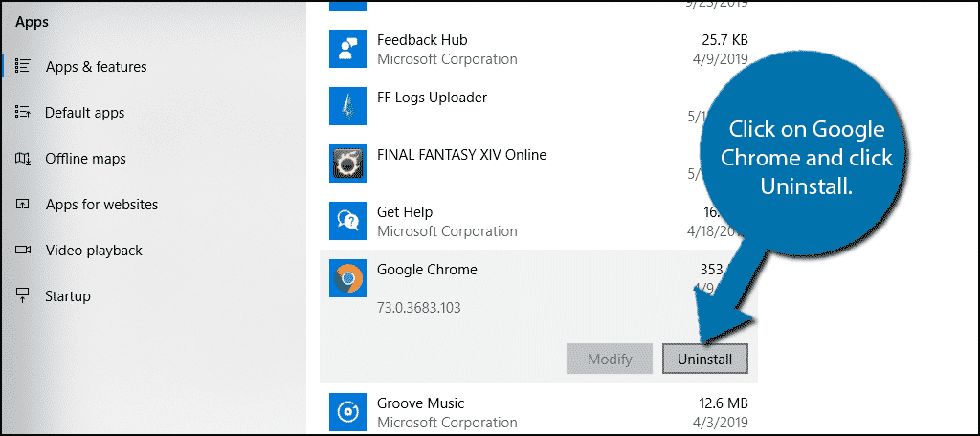Click the Offline maps icon
This screenshot has width=980, height=436.
23,159
